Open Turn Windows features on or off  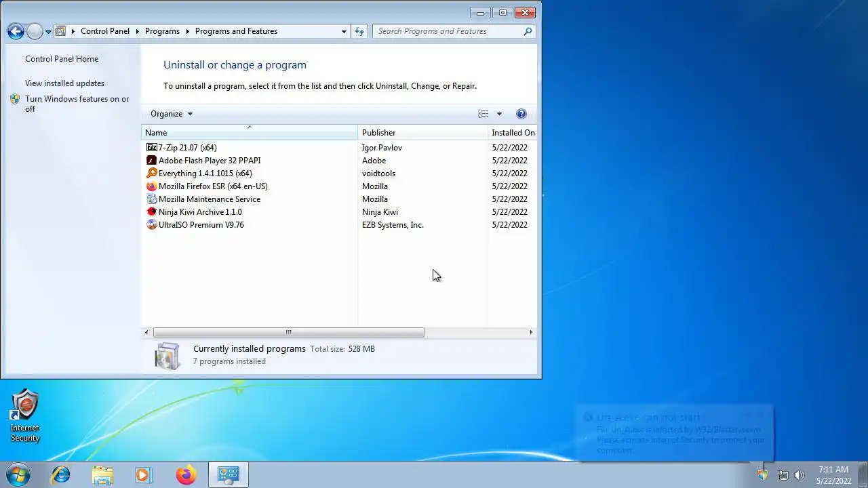(77, 104)
